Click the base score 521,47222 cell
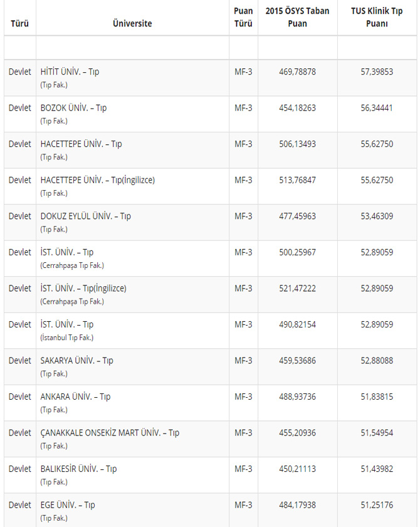Image resolution: width=420 pixels, height=527 pixels. (297, 289)
